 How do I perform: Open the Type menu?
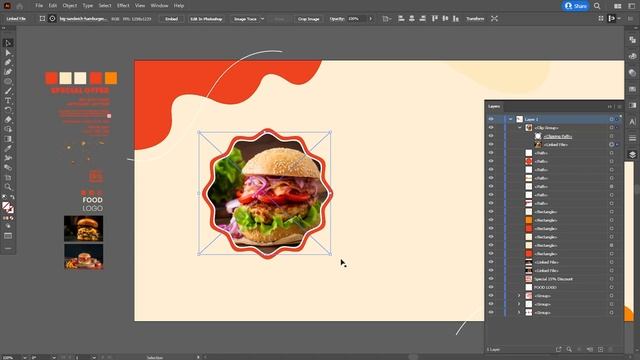[88, 6]
